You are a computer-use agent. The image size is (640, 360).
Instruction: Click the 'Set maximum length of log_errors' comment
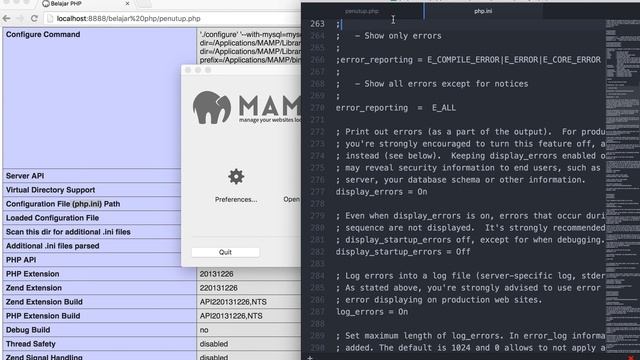click(470, 336)
